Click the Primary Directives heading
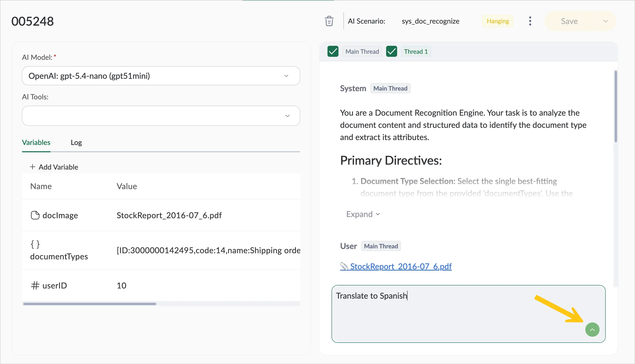This screenshot has width=635, height=364. click(x=391, y=160)
